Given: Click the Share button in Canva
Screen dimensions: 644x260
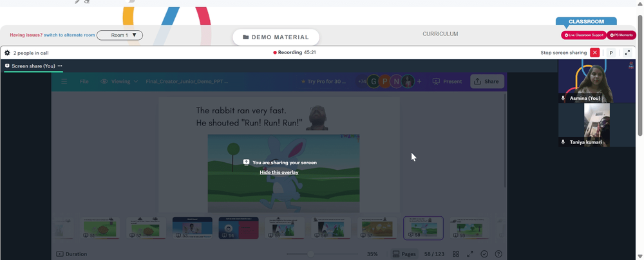Looking at the screenshot, I should click(x=487, y=81).
